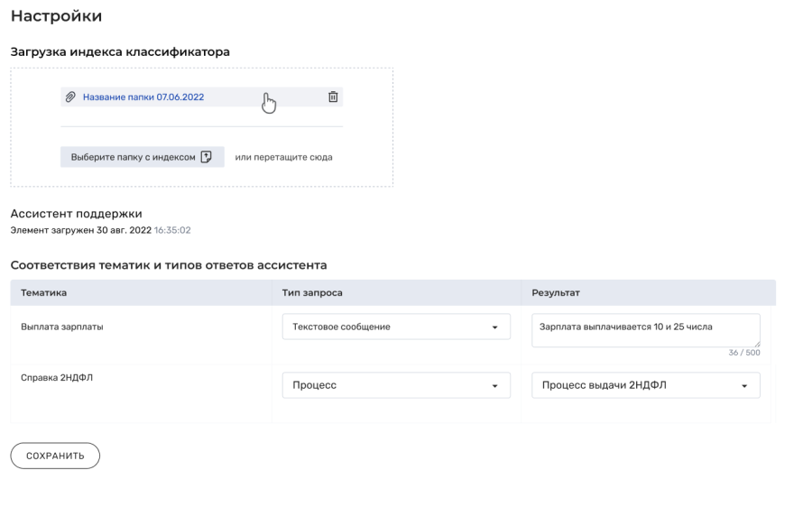Open the Процесс выдачи 2НДФЛ result dropdown
The image size is (812, 507).
646,385
